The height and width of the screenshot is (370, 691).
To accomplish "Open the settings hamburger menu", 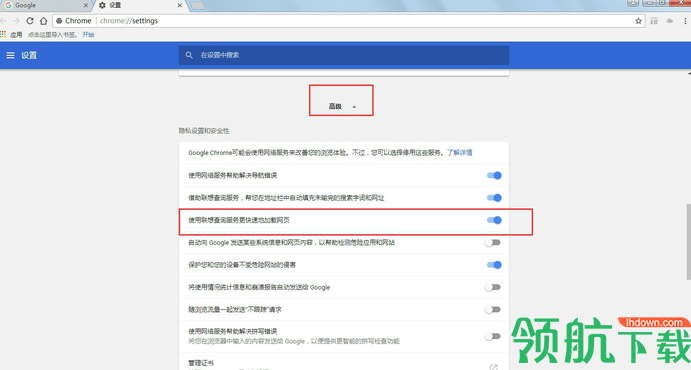I will [11, 55].
